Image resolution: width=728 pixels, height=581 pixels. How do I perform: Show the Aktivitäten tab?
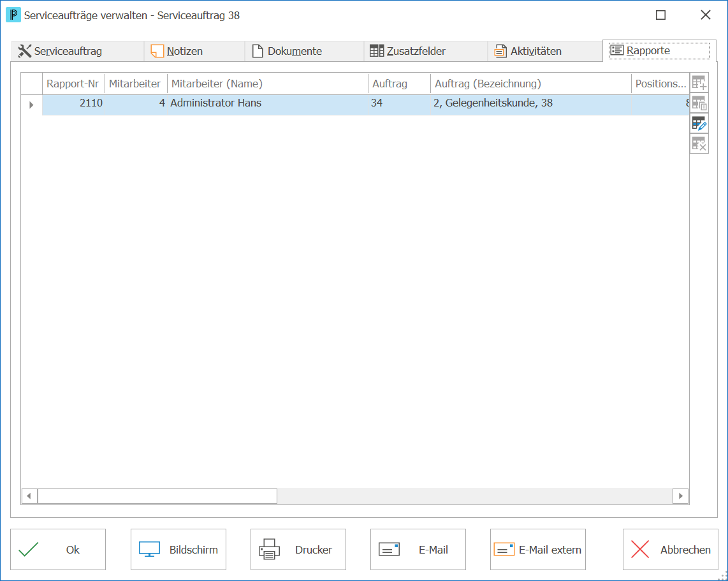click(544, 51)
